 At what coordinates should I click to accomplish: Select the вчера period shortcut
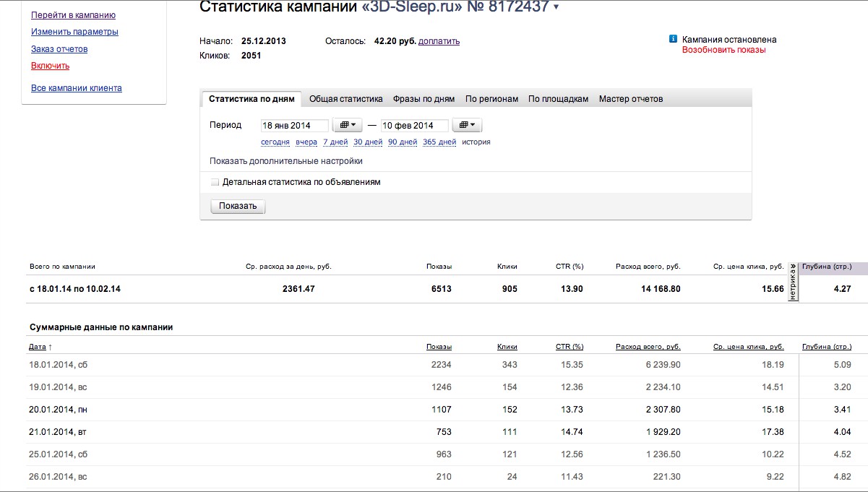306,142
